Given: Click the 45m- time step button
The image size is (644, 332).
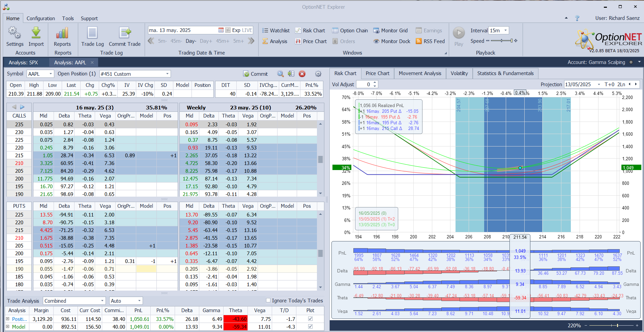Looking at the screenshot, I should coord(176,41).
